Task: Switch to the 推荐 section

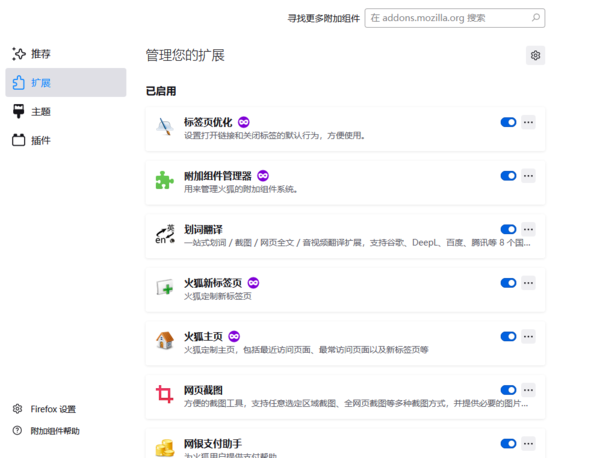Action: coord(40,54)
